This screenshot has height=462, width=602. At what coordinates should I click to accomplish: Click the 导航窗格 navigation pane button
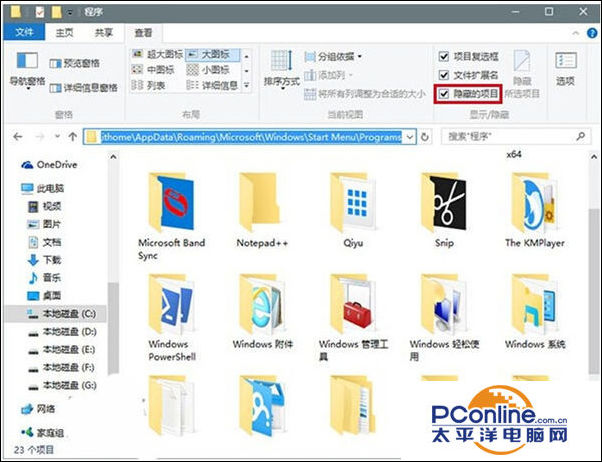click(x=27, y=70)
